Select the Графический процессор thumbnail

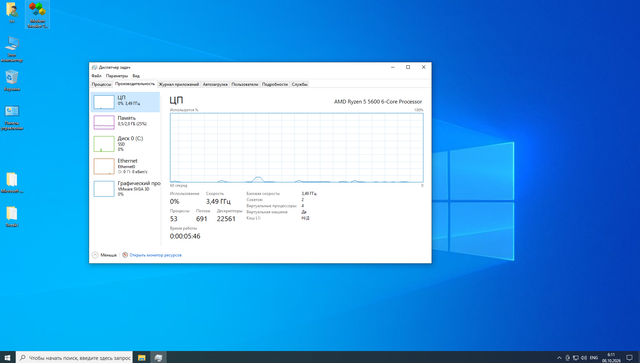click(104, 189)
